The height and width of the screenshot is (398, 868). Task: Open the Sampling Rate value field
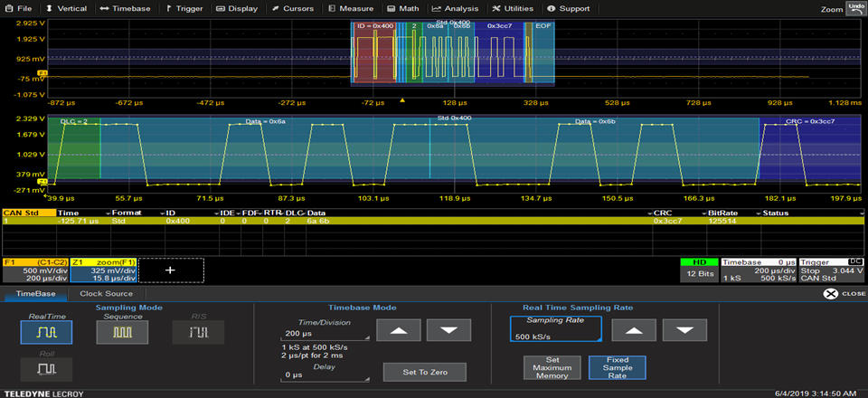point(554,329)
